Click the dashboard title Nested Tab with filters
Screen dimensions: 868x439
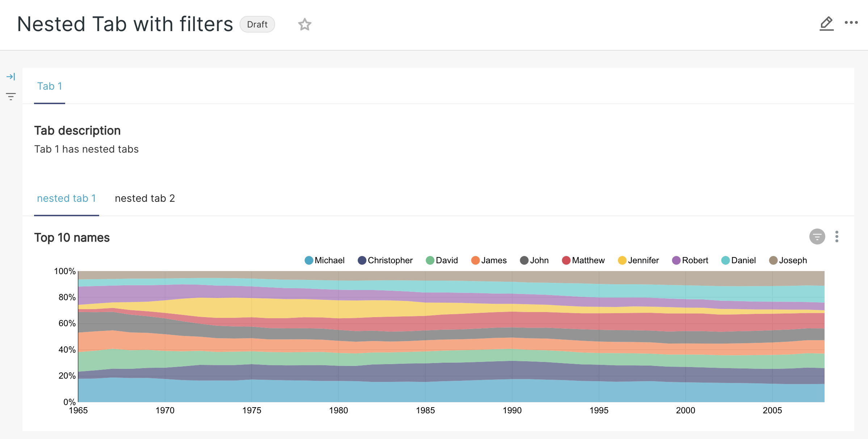coord(125,24)
